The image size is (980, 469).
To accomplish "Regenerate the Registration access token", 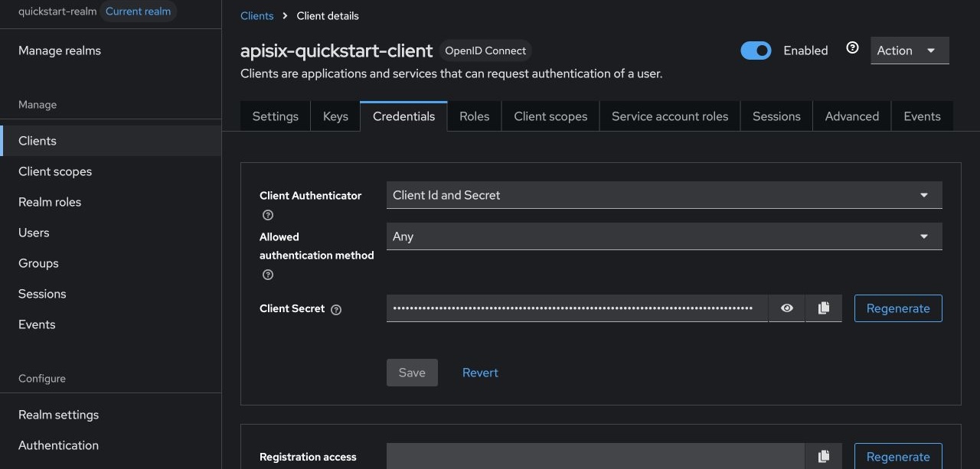I will [898, 456].
